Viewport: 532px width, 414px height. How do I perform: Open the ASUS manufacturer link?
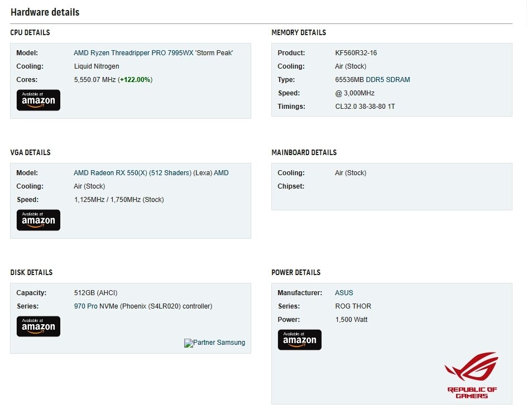[344, 292]
